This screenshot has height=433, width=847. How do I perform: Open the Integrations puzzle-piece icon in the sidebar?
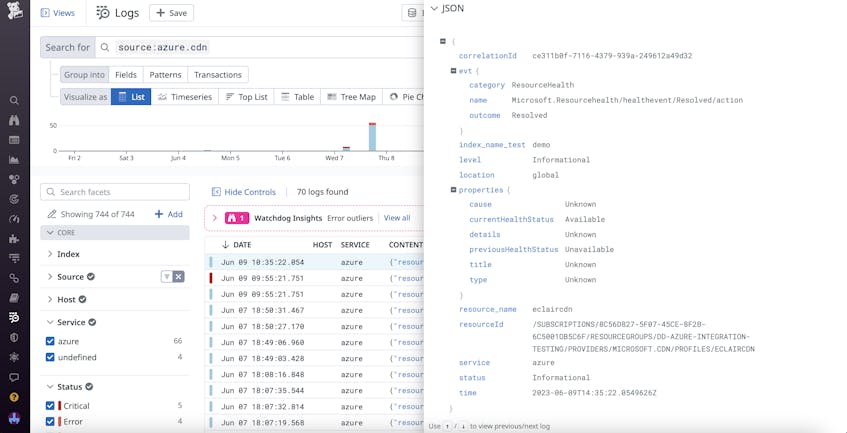(15, 238)
